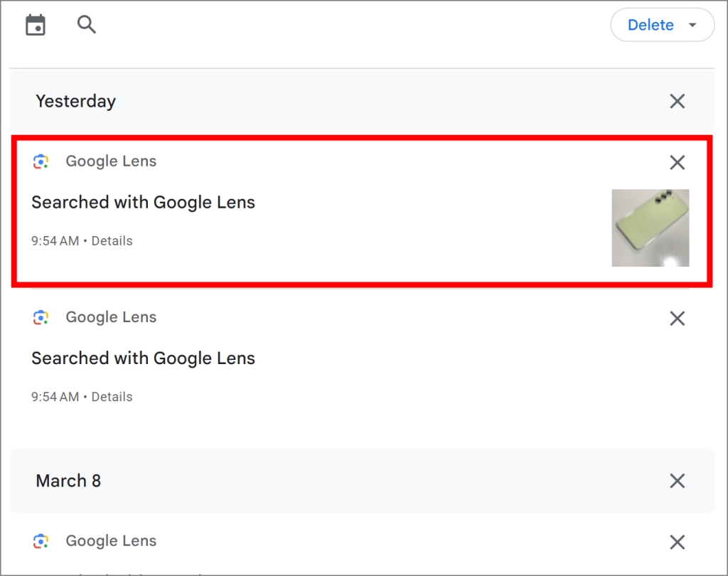Select the Google Lens icon on the first entry
Image resolution: width=728 pixels, height=576 pixels.
pyautogui.click(x=41, y=161)
